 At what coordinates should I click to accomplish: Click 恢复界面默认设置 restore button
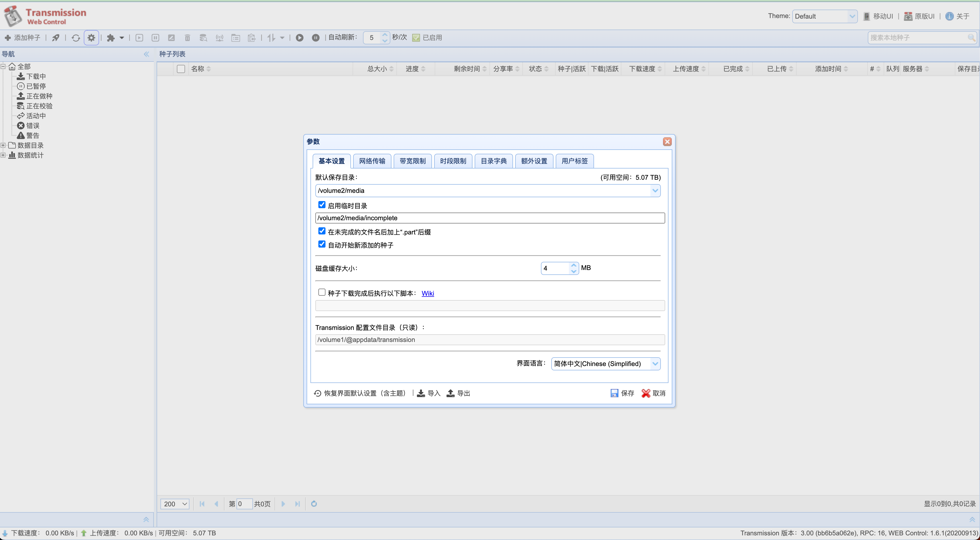click(360, 393)
